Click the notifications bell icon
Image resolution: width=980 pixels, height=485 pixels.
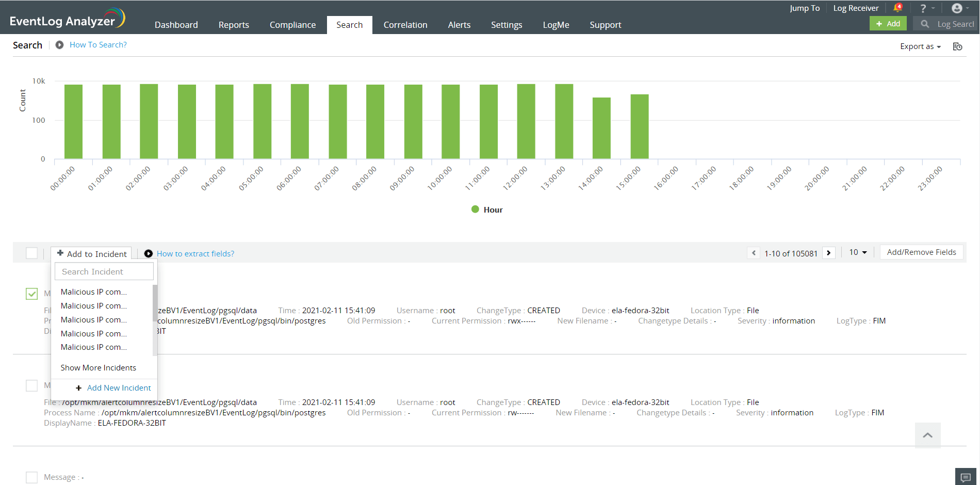[x=897, y=7]
